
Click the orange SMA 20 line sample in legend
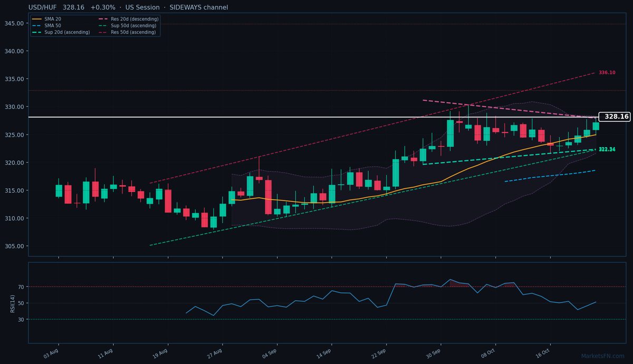pos(37,19)
